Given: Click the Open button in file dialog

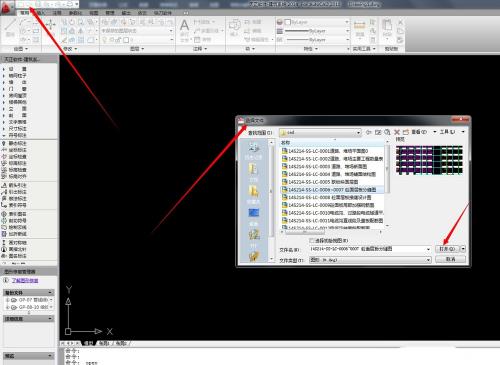Looking at the screenshot, I should pyautogui.click(x=447, y=249).
